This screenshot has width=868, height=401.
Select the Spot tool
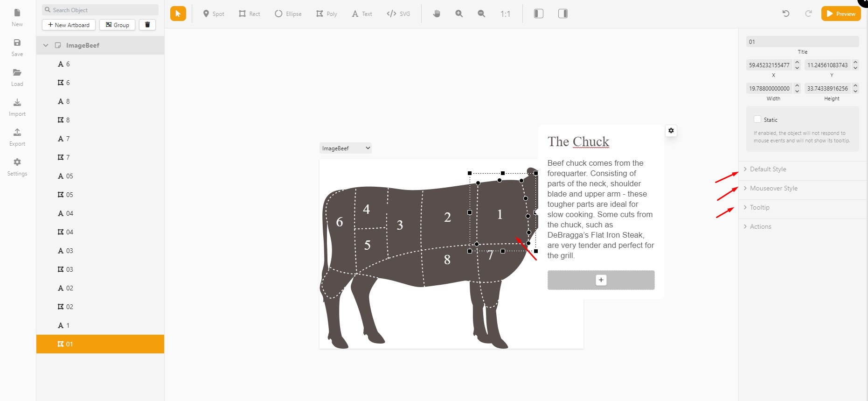[x=214, y=14]
